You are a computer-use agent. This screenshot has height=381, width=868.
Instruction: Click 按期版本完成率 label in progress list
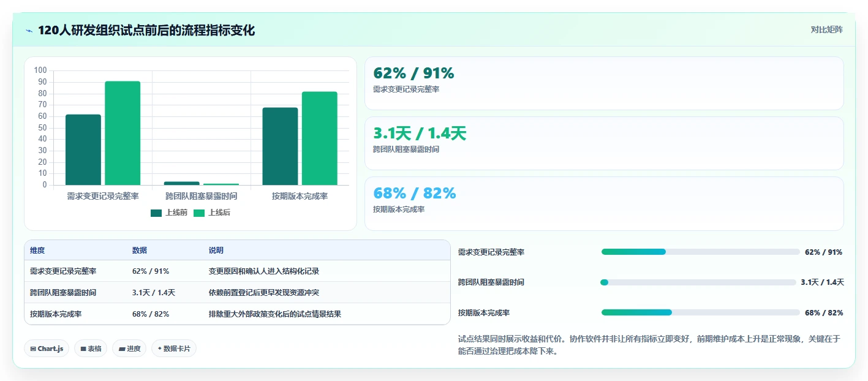coord(484,313)
